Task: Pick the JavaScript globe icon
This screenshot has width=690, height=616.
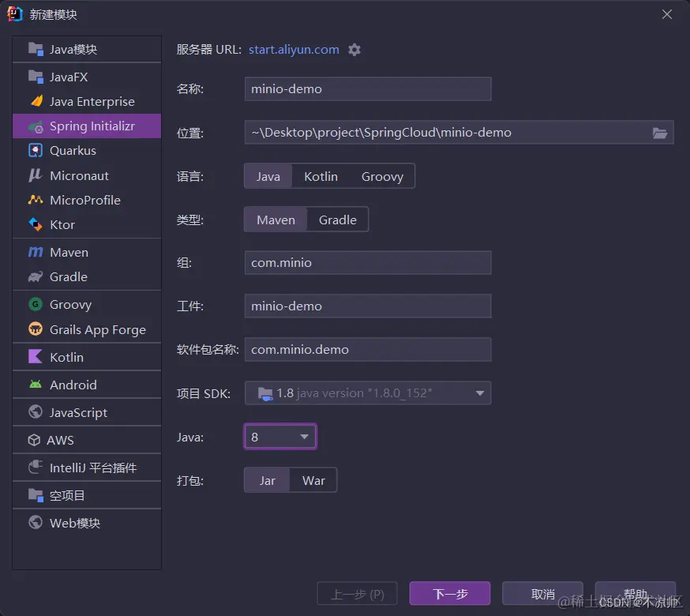Action: coord(36,411)
